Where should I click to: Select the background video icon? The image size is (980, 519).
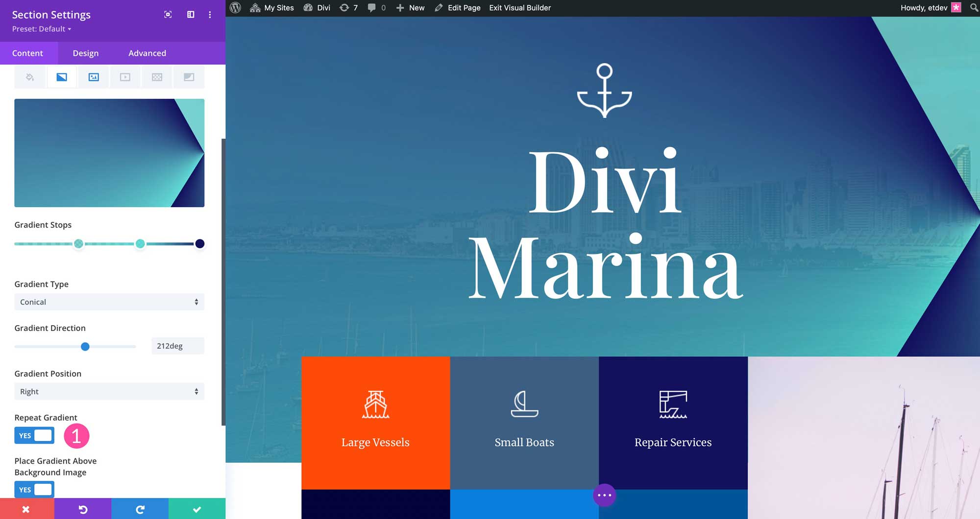click(x=124, y=77)
